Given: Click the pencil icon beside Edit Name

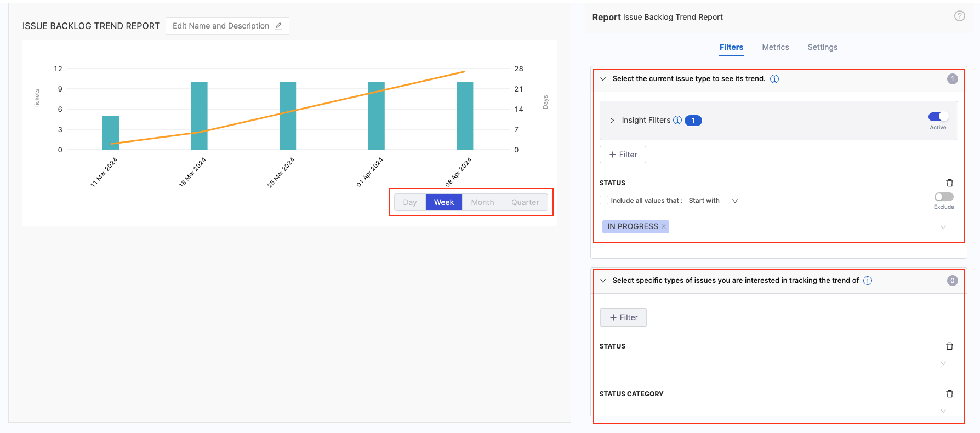Looking at the screenshot, I should 278,26.
